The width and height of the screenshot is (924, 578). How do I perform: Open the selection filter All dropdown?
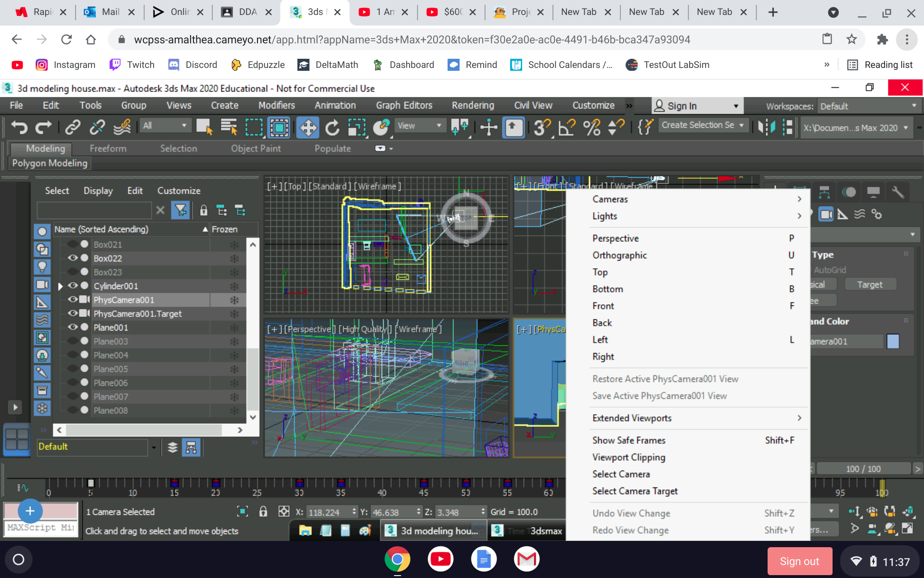165,126
